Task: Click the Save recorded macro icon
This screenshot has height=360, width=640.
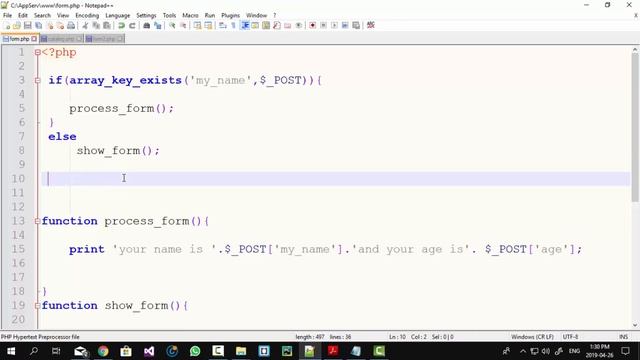Action: (x=356, y=25)
